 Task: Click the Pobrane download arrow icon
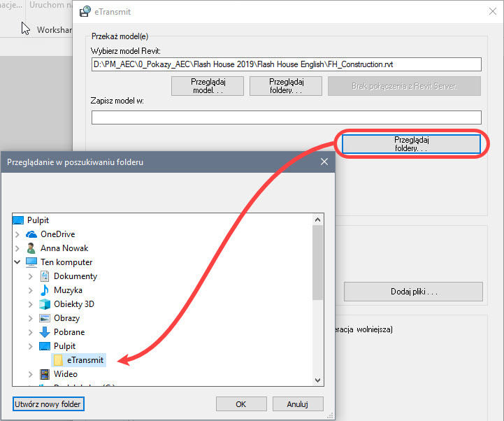click(x=45, y=332)
